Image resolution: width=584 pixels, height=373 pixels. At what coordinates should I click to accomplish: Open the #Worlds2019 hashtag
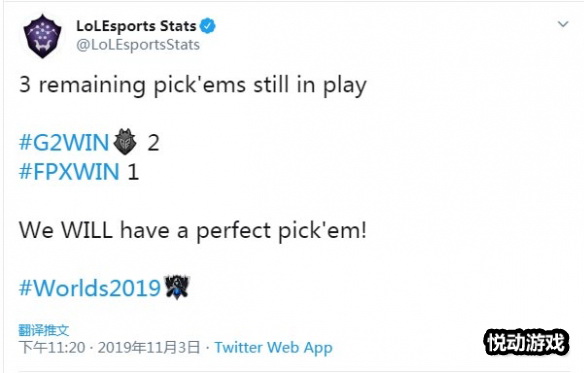pyautogui.click(x=90, y=288)
